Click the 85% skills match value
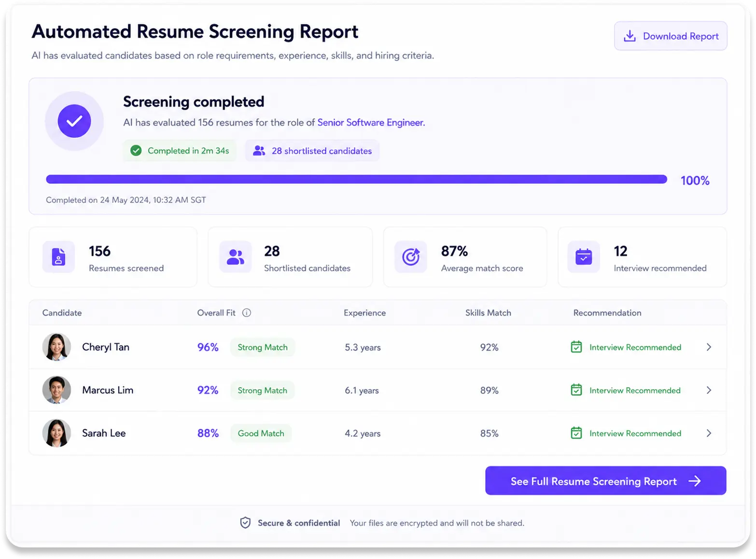The image size is (756, 559). point(489,433)
